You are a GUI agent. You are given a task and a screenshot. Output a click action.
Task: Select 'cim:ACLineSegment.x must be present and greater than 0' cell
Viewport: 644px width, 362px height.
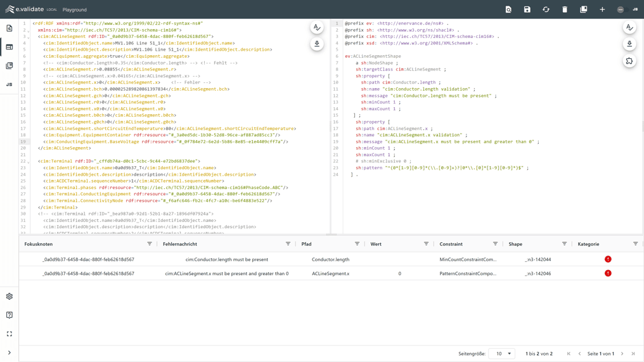(x=227, y=273)
